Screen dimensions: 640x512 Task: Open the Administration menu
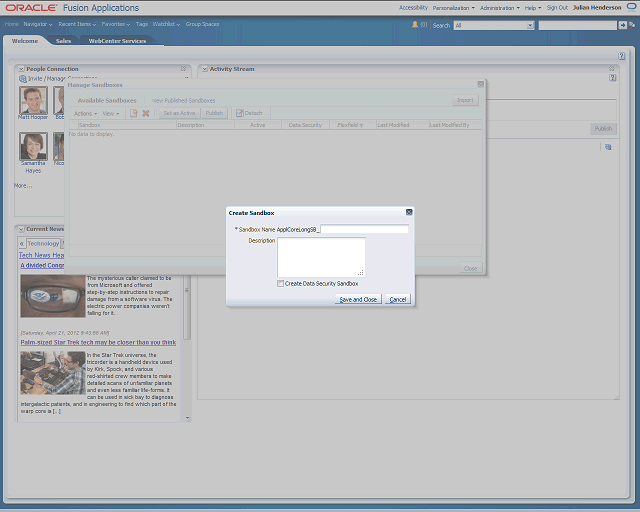[x=500, y=8]
